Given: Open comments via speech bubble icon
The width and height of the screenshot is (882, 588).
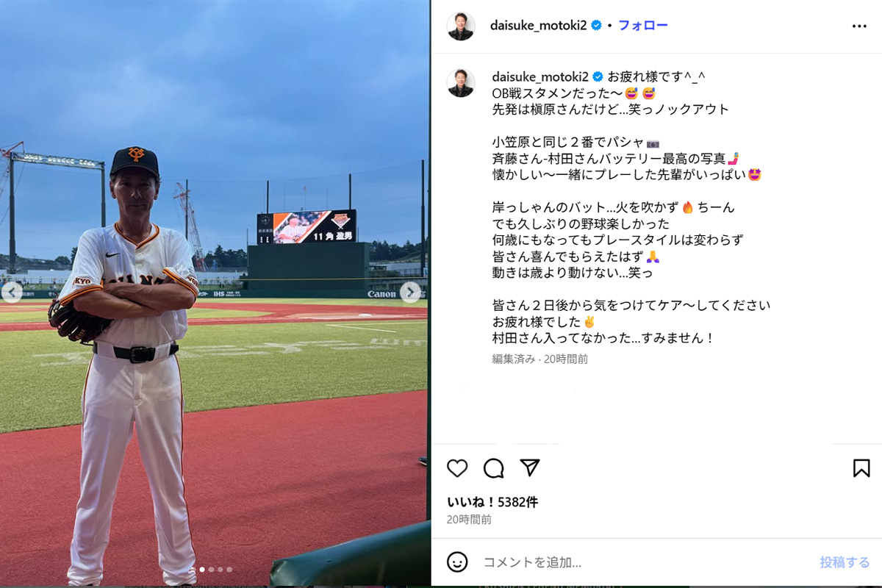Looking at the screenshot, I should coord(494,468).
